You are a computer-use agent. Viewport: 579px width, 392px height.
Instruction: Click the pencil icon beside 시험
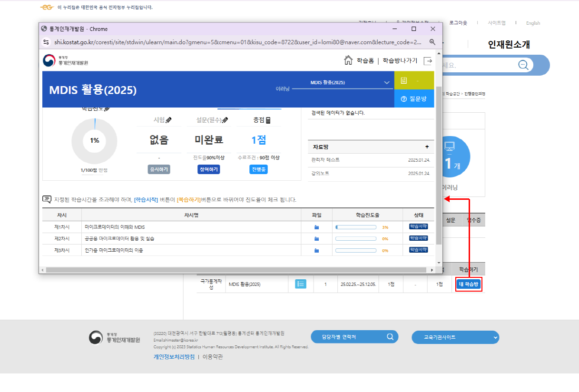(168, 121)
